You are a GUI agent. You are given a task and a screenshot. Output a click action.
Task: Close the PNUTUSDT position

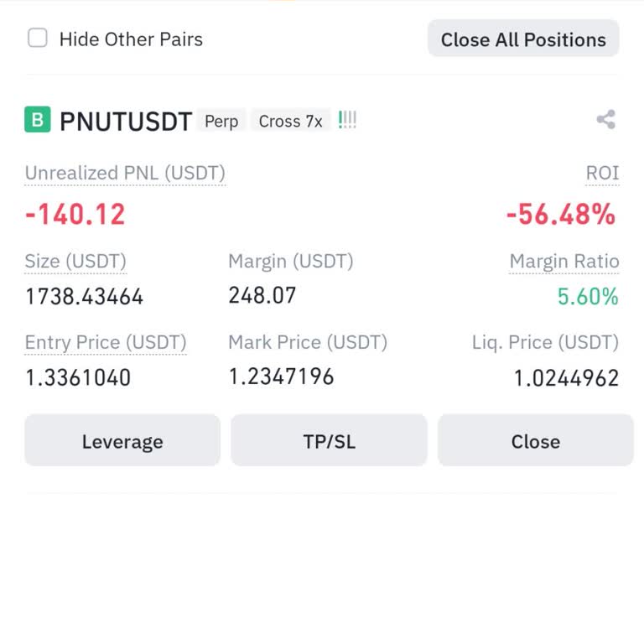click(535, 441)
